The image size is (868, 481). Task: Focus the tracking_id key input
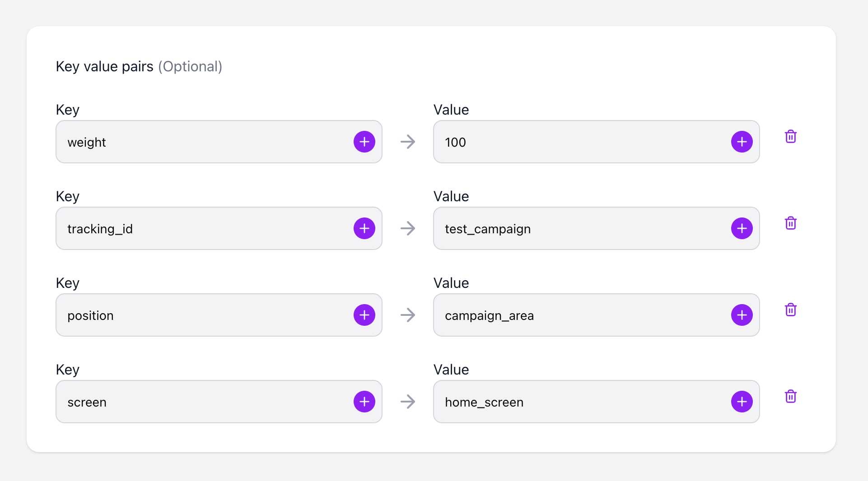point(203,228)
